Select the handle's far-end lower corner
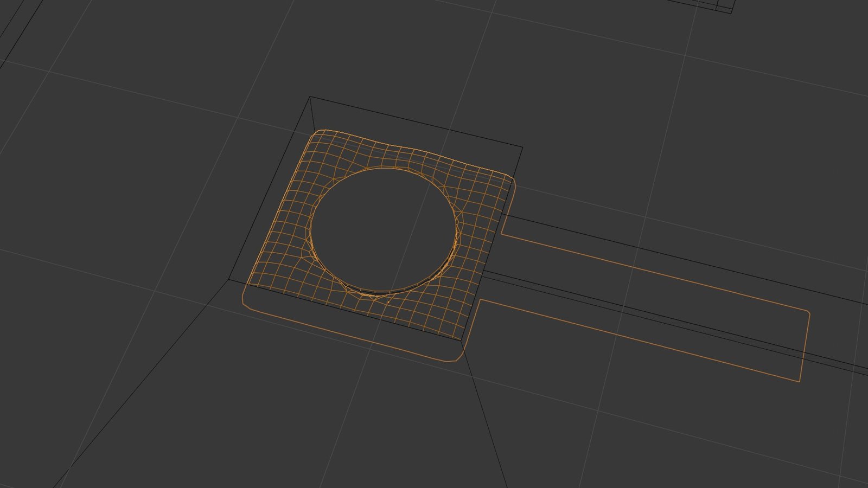The height and width of the screenshot is (488, 868). pos(800,381)
